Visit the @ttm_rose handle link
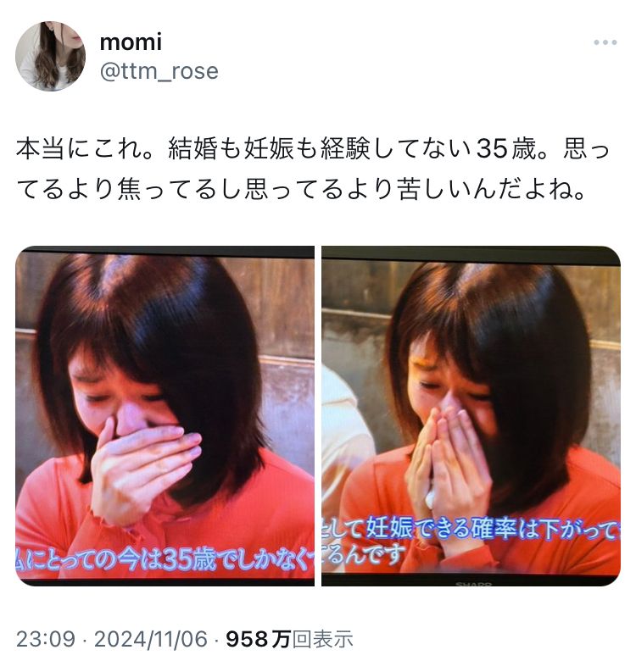This screenshot has width=636, height=672. tap(159, 71)
